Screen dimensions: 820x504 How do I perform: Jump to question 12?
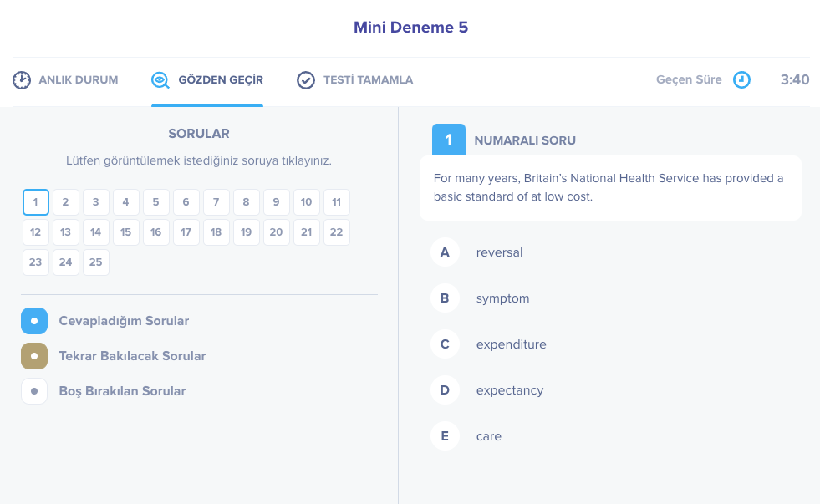click(x=36, y=232)
